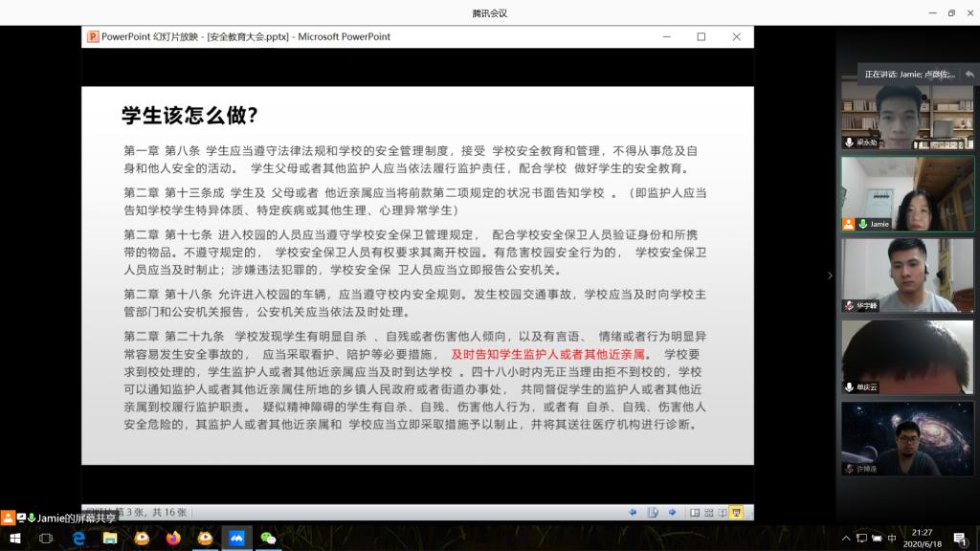Go to previous slide using left arrow
The width and height of the screenshot is (980, 551).
633,512
